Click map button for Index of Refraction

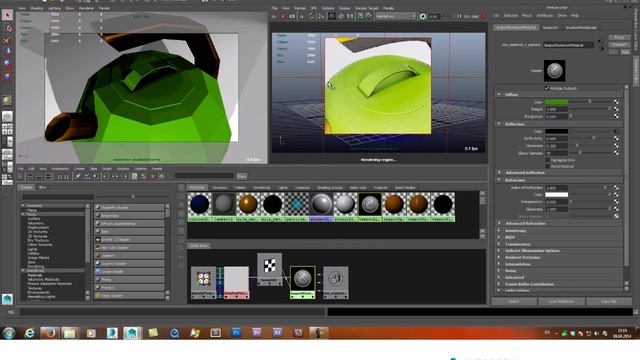tap(616, 187)
